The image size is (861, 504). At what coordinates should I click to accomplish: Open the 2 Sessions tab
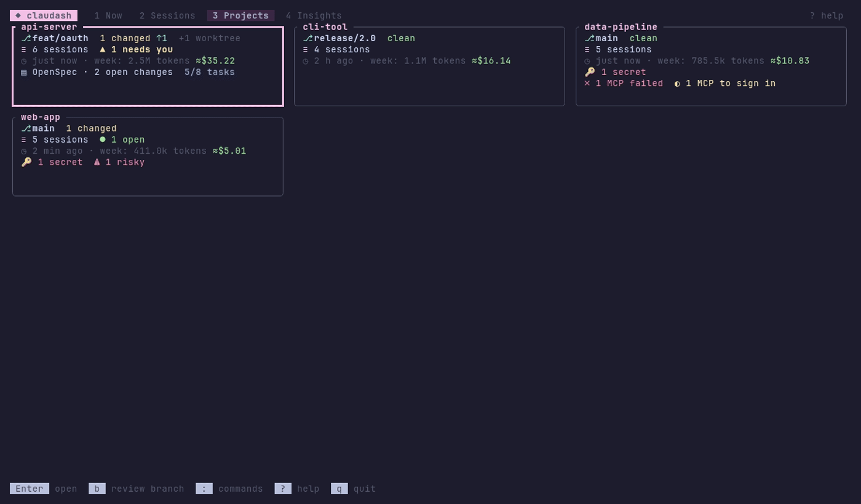(x=167, y=16)
